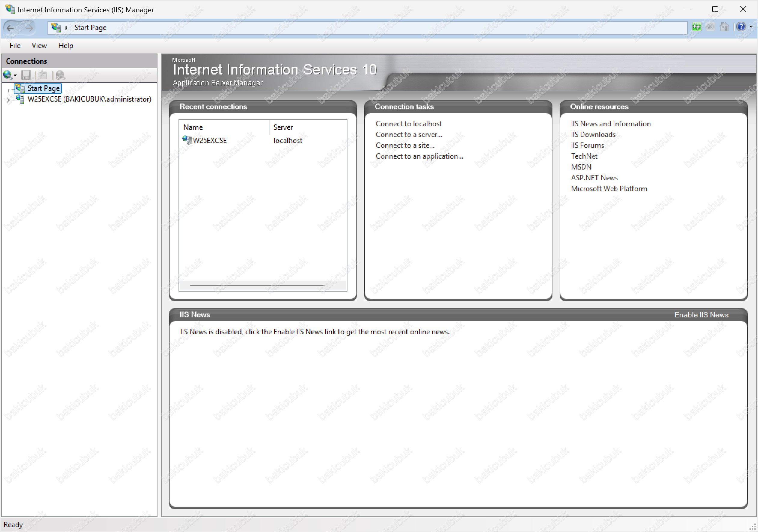This screenshot has width=758, height=532.
Task: Click the Enable IIS News link
Action: tap(701, 315)
